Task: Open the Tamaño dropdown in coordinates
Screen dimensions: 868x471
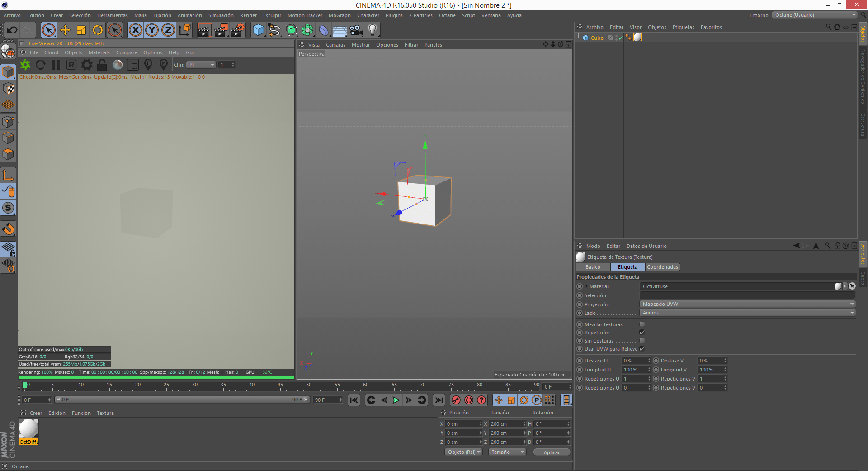Action: [x=507, y=452]
